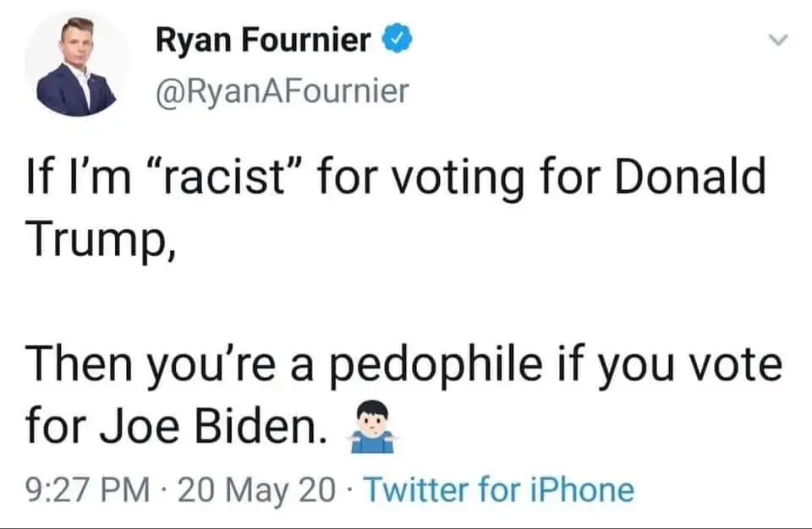Open the Ryan Fournier display name
The image size is (812, 529).
point(262,40)
